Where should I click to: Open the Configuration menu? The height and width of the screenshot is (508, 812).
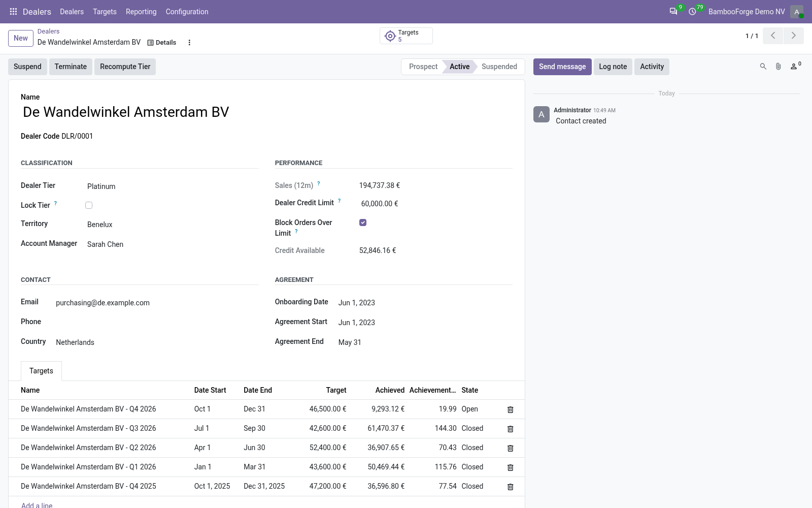[187, 12]
